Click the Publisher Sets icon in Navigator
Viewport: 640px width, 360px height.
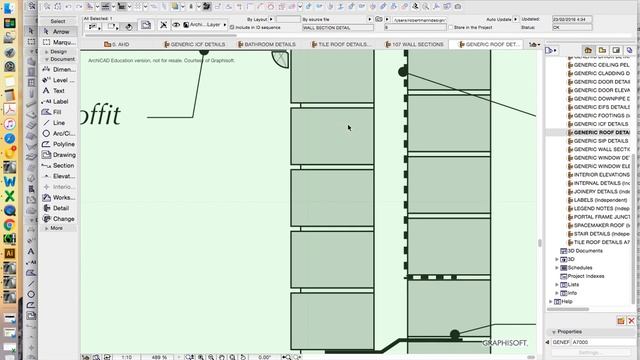tap(629, 50)
